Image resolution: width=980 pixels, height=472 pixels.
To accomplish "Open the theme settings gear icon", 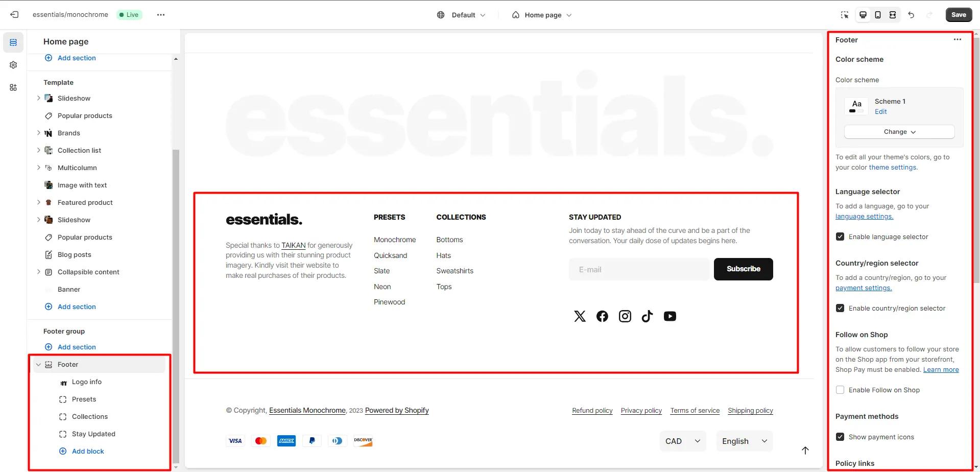I will pos(13,65).
